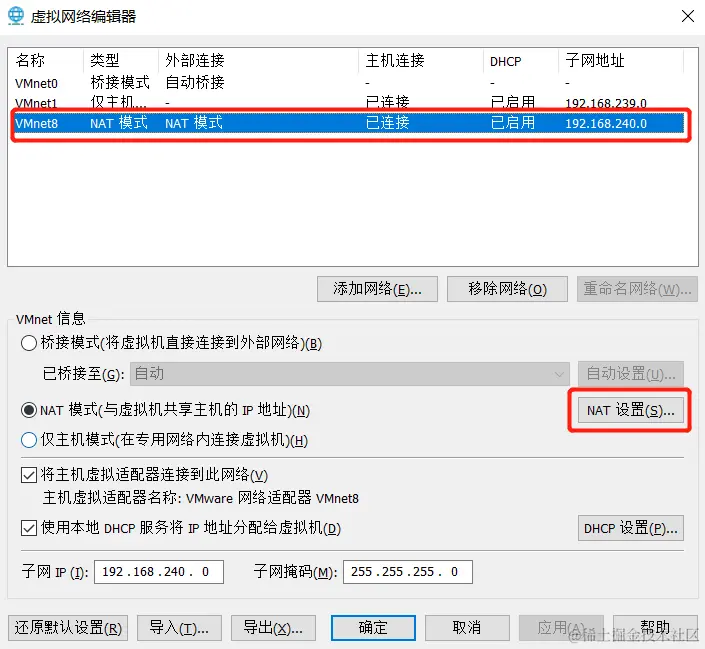Click the 应用(A) button
This screenshot has height=649, width=705.
561,628
